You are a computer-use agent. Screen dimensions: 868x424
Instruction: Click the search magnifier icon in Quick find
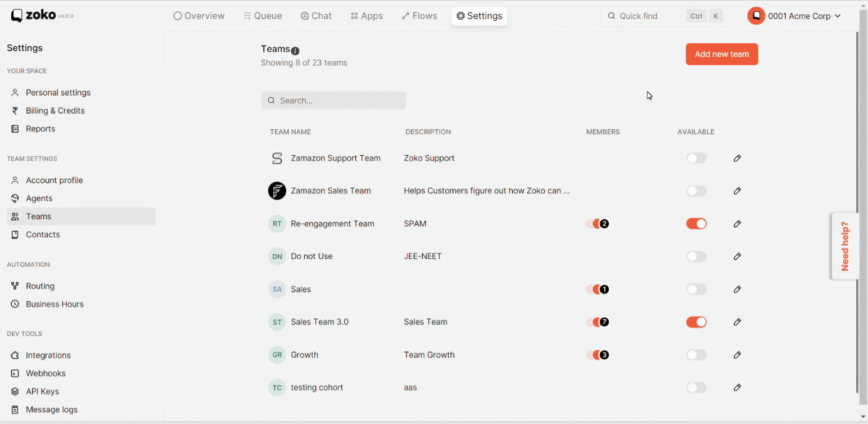pos(611,16)
